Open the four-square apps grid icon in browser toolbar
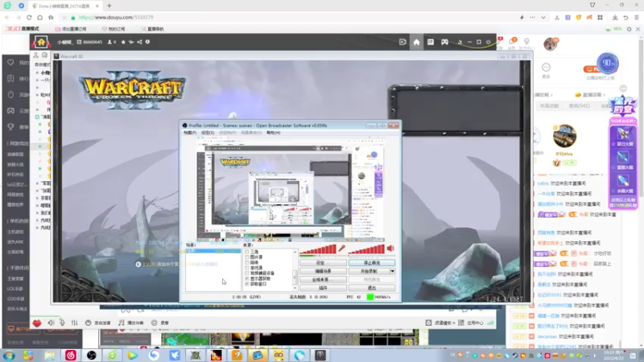Viewport: 644px width, 362px height. pos(600,18)
